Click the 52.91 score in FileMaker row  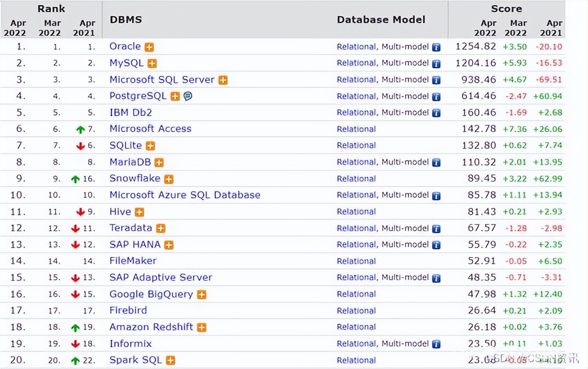click(x=482, y=261)
